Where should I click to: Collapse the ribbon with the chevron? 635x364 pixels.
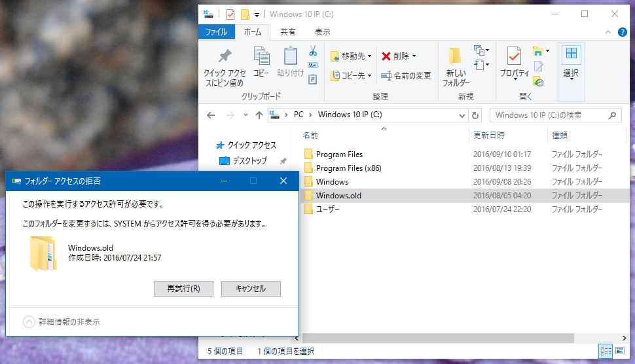coord(608,32)
